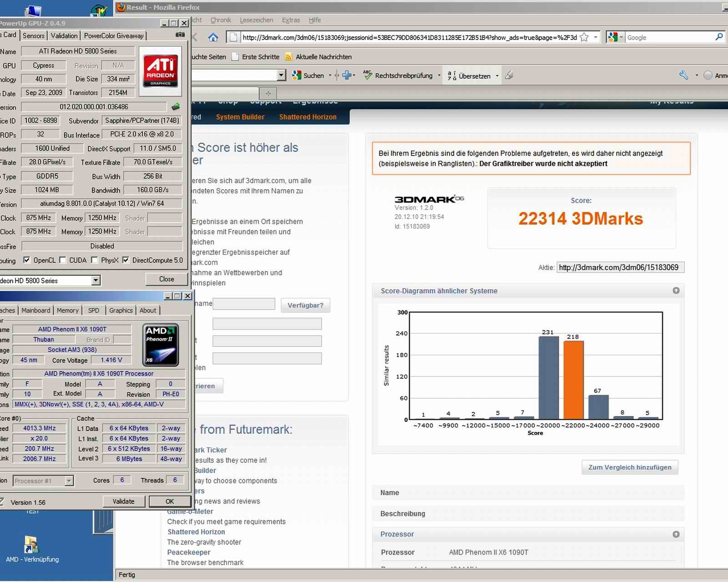Viewport: 728px width, 582px height.
Task: Switch to Graphics tab in CPU-Z
Action: (121, 310)
